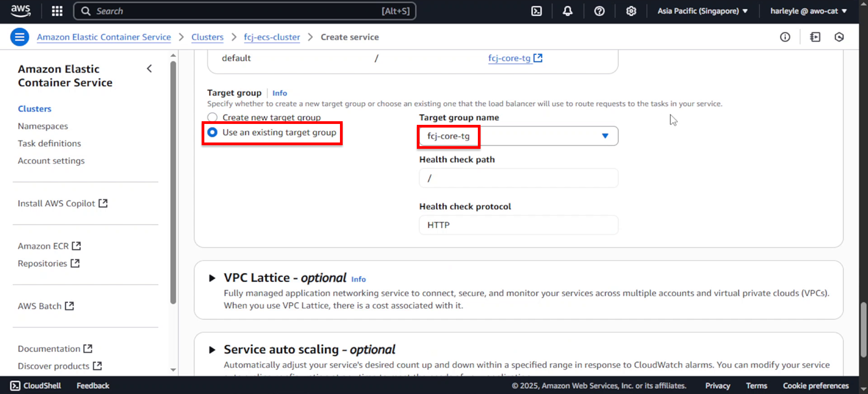Open Discover products sidebar link
868x394 pixels.
(x=53, y=366)
